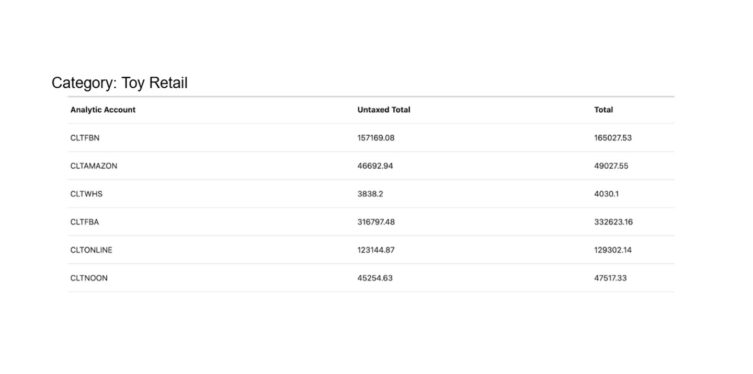Select the CLTWHS account row
Image resolution: width=753 pixels, height=374 pixels.
pyautogui.click(x=371, y=194)
